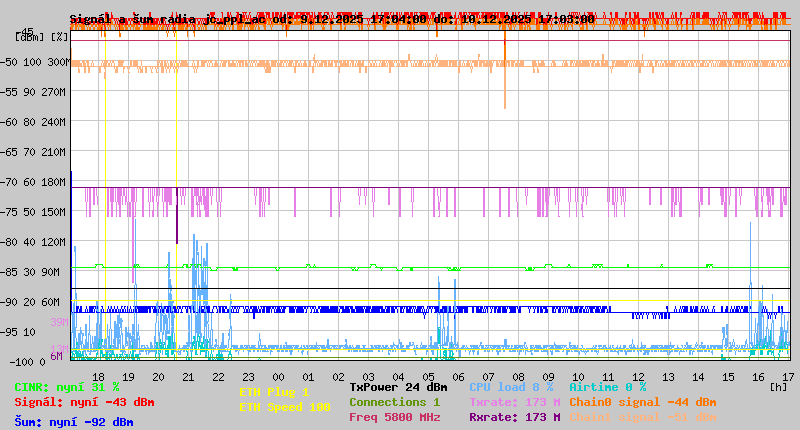The height and width of the screenshot is (430, 800).
Task: Click the '23' hour tick label
Action: [x=248, y=377]
